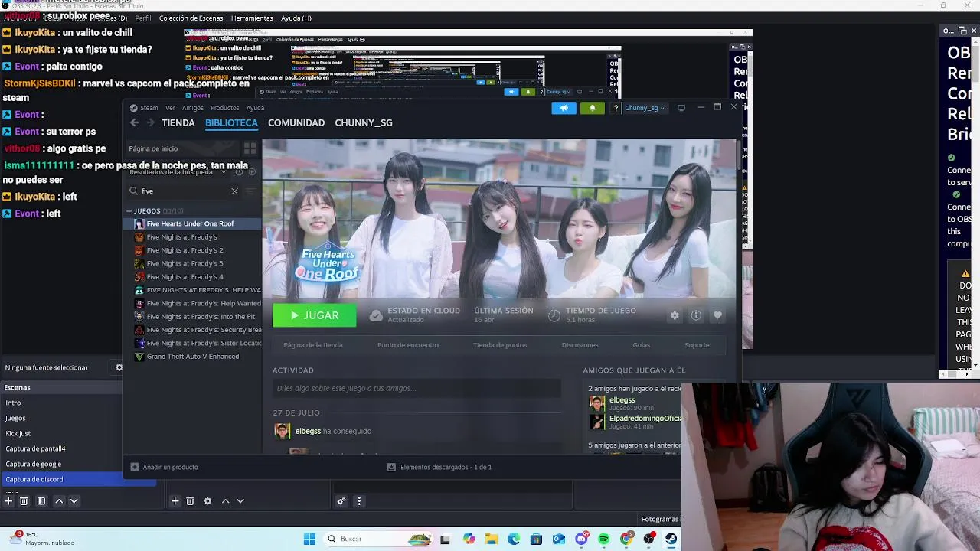
Task: Open the Steam menu in Steam window
Action: 144,108
